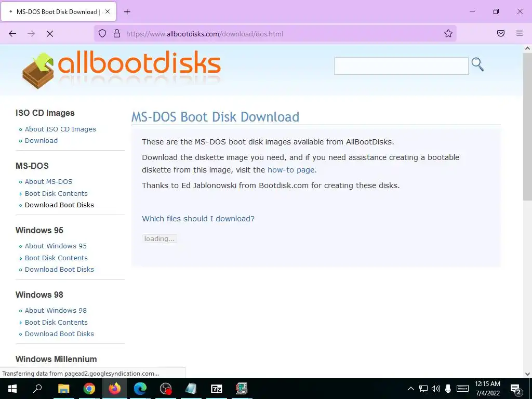532x399 pixels.
Task: Click the allbootdisks logo
Action: click(122, 70)
